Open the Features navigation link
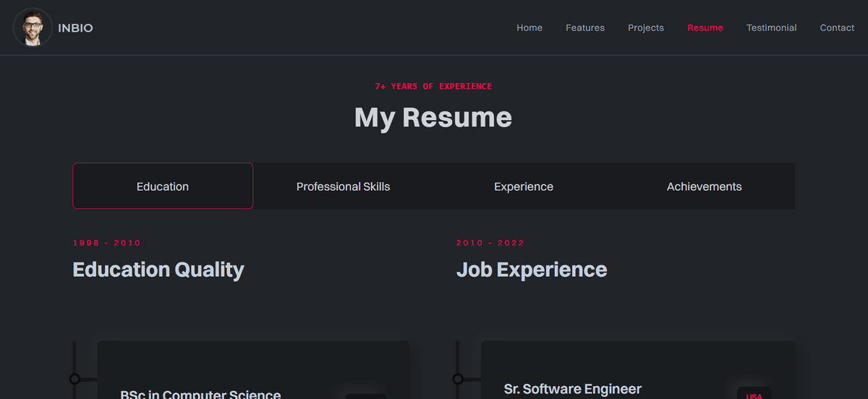The image size is (868, 399). 584,28
